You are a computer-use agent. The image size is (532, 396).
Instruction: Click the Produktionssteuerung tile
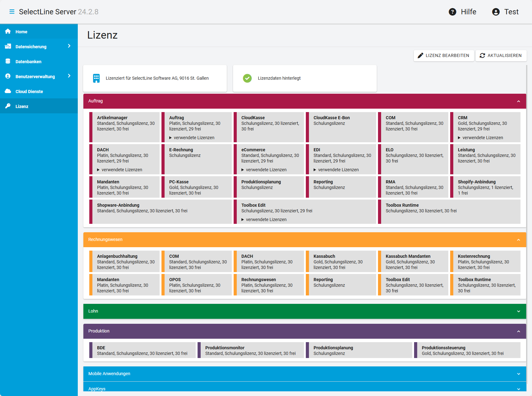(467, 350)
